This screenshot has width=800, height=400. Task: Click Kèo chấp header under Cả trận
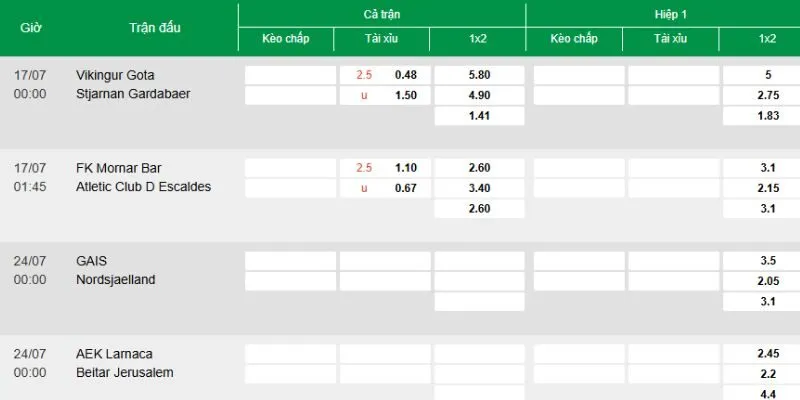[286, 39]
